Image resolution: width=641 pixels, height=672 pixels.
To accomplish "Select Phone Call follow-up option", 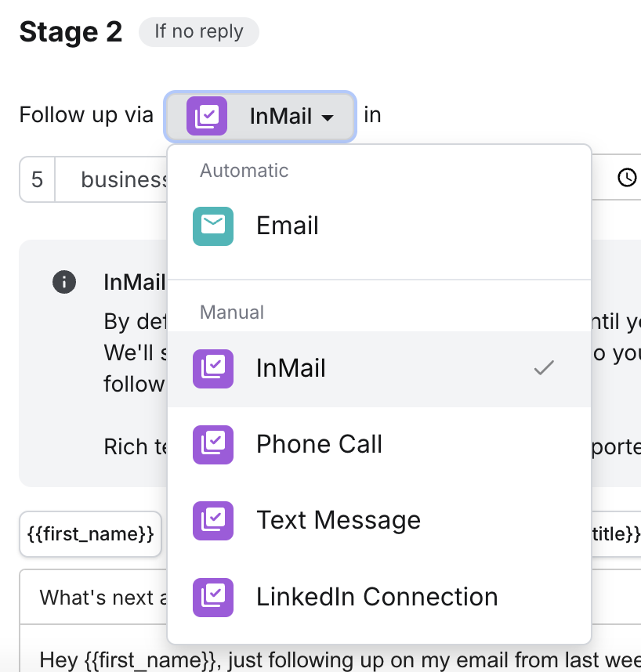I will [x=379, y=444].
